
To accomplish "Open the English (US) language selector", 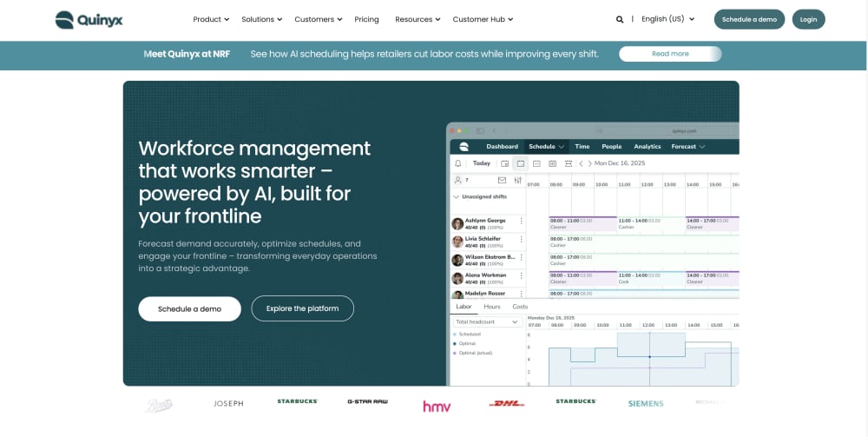I will (667, 19).
